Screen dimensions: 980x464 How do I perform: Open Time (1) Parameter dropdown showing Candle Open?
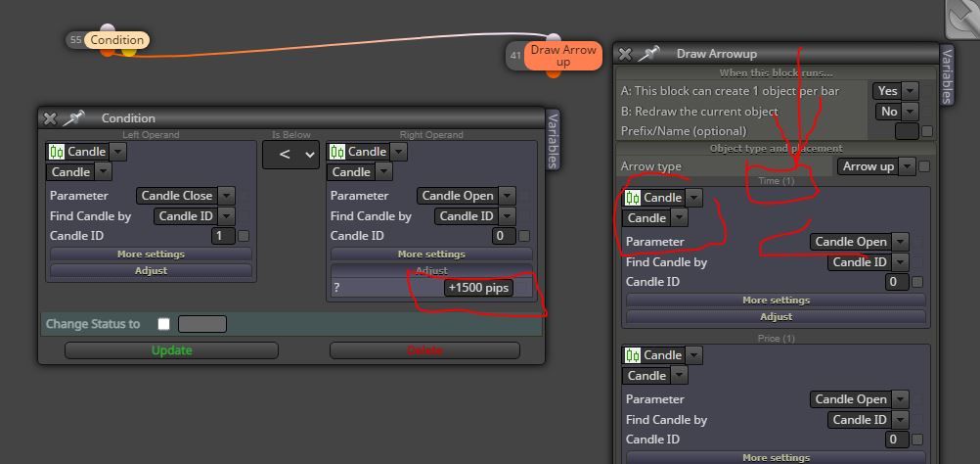859,242
